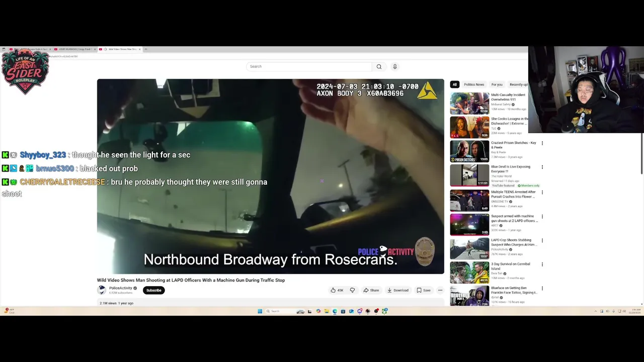
Task: Click inside the YouTube Search field
Action: [309, 66]
